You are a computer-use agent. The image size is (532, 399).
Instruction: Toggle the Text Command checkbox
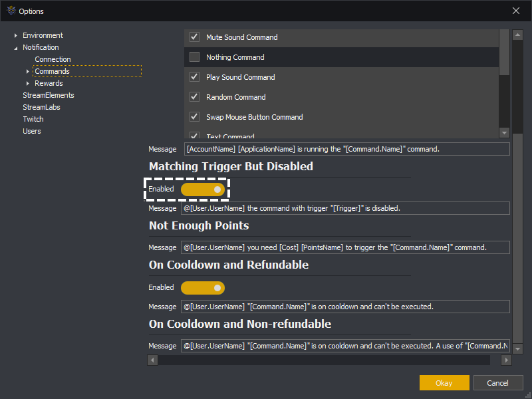[194, 136]
